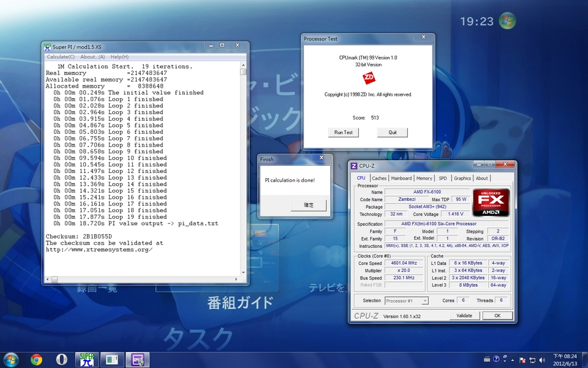
Task: Click the Zambezi code name field
Action: (407, 199)
